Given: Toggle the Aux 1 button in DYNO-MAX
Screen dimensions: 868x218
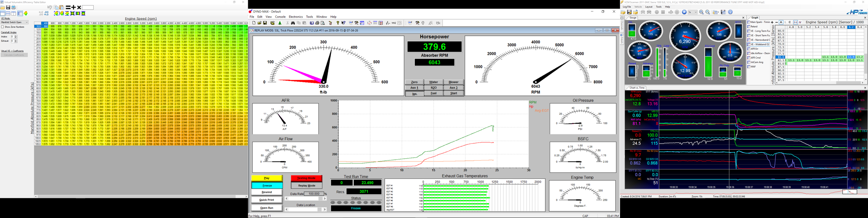Looking at the screenshot, I should [x=414, y=88].
